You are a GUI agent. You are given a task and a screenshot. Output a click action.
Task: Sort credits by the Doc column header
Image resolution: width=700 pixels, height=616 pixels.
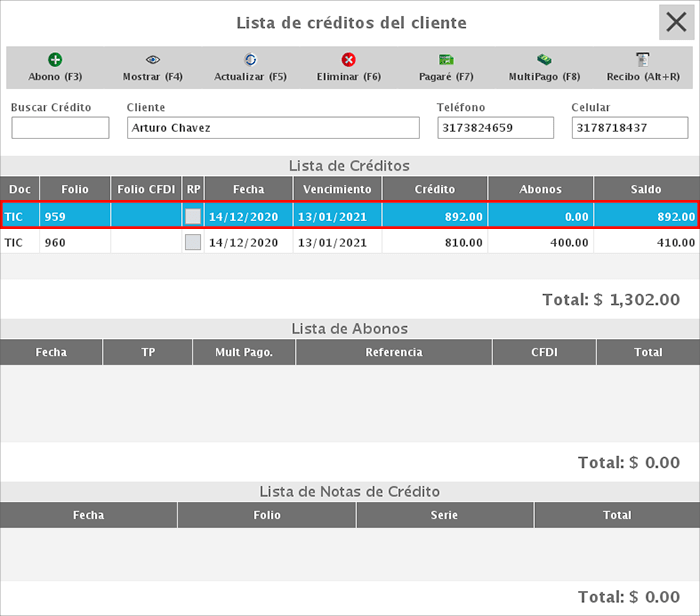20,189
